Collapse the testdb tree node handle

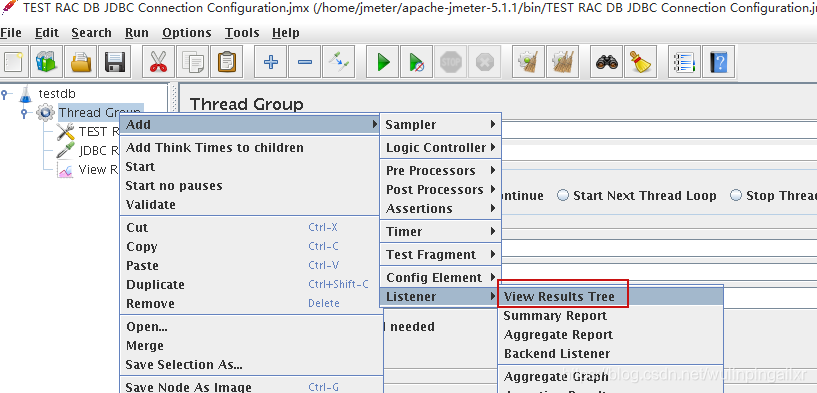(x=5, y=94)
